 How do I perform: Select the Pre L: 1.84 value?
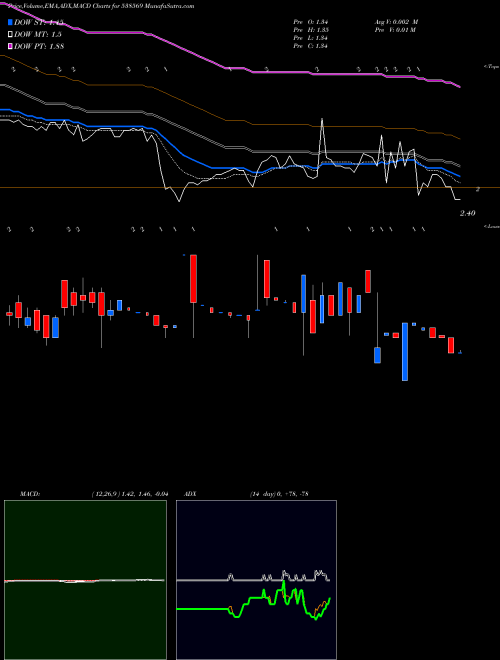tap(311, 38)
